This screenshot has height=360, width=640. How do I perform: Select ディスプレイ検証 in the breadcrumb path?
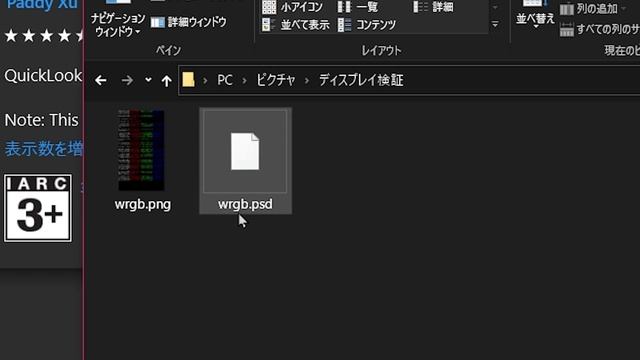coord(361,80)
